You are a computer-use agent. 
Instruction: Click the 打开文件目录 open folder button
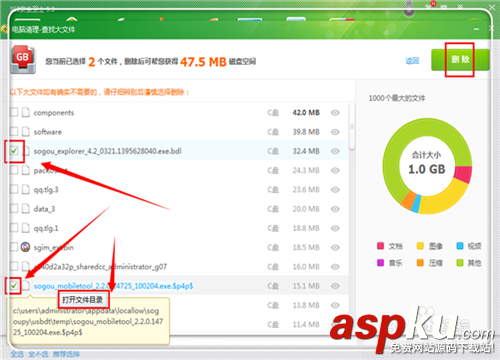[83, 300]
